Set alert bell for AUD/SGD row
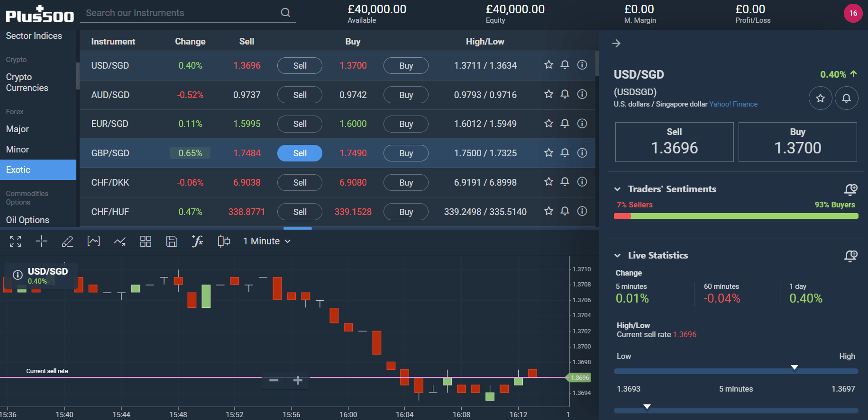This screenshot has width=868, height=420. (x=565, y=94)
